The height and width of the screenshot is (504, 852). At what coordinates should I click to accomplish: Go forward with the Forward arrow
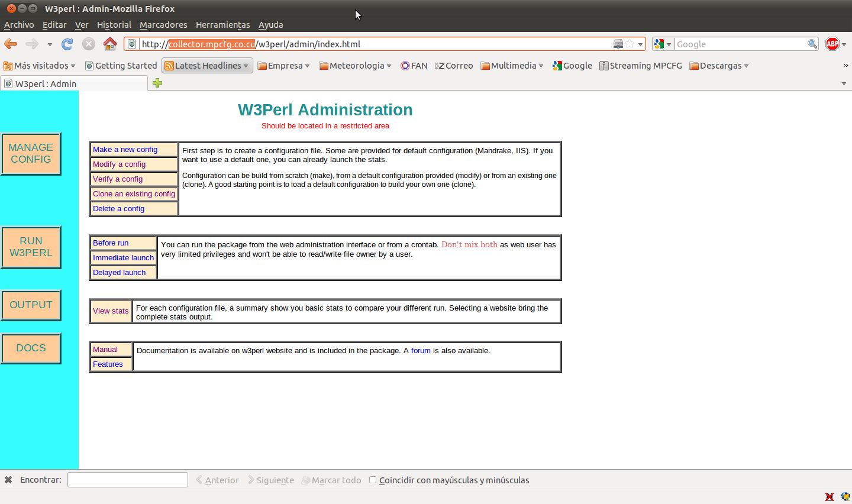coord(32,44)
